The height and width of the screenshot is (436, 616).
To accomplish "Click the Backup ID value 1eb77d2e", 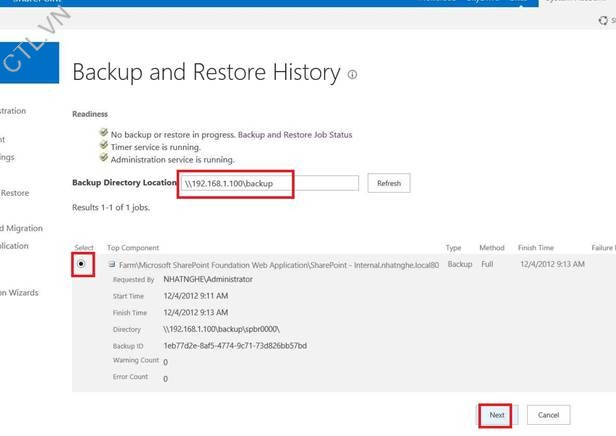I will pyautogui.click(x=235, y=346).
